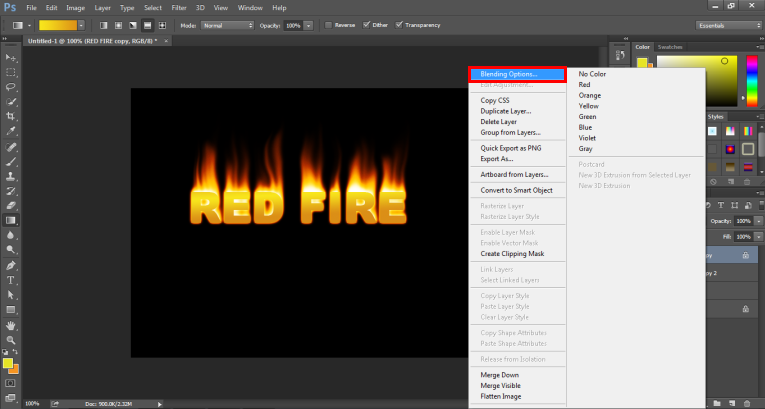Uncheck the Transparency checkbox
Viewport: 765px width, 409px height.
tap(400, 23)
